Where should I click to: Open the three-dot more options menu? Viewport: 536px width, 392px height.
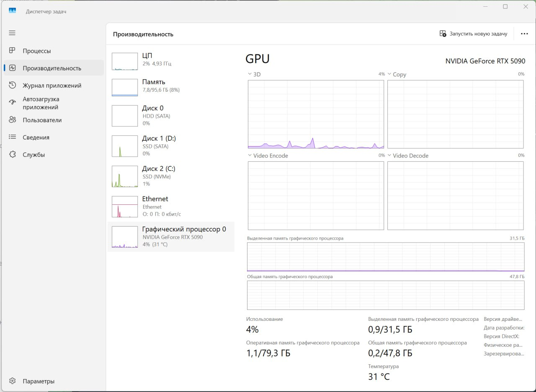pyautogui.click(x=524, y=34)
